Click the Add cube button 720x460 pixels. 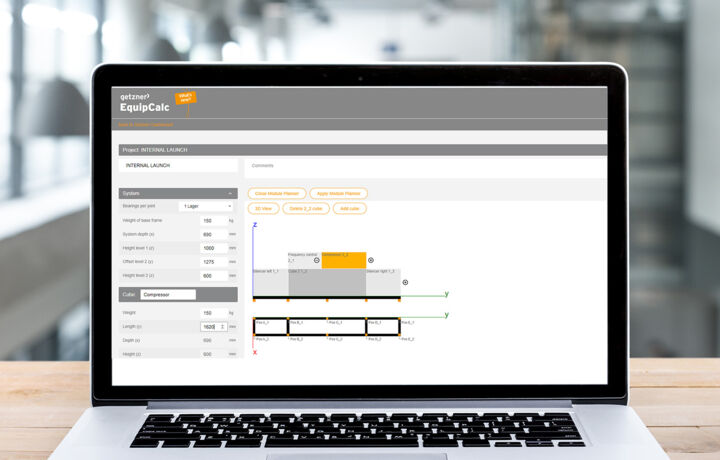[349, 208]
